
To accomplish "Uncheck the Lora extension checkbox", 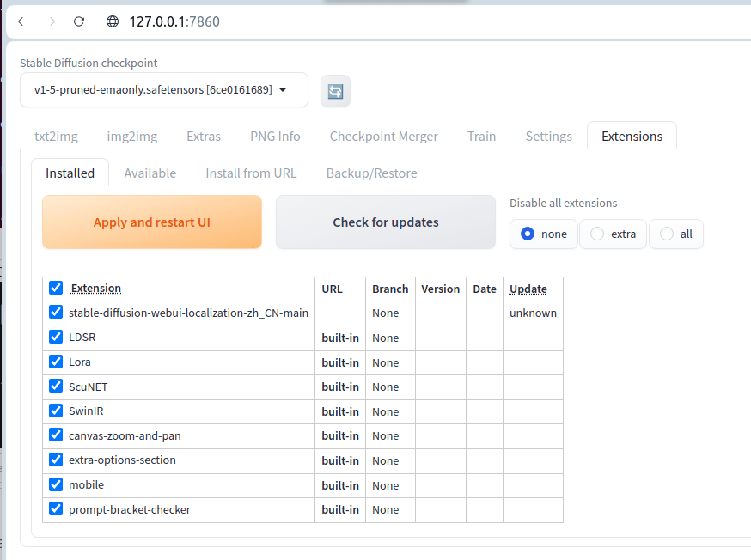I will (x=56, y=362).
